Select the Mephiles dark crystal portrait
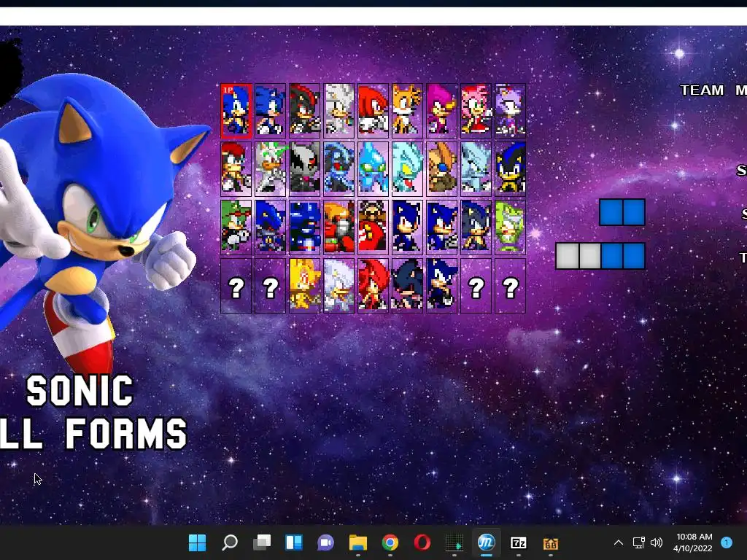The height and width of the screenshot is (560, 747). [x=338, y=168]
